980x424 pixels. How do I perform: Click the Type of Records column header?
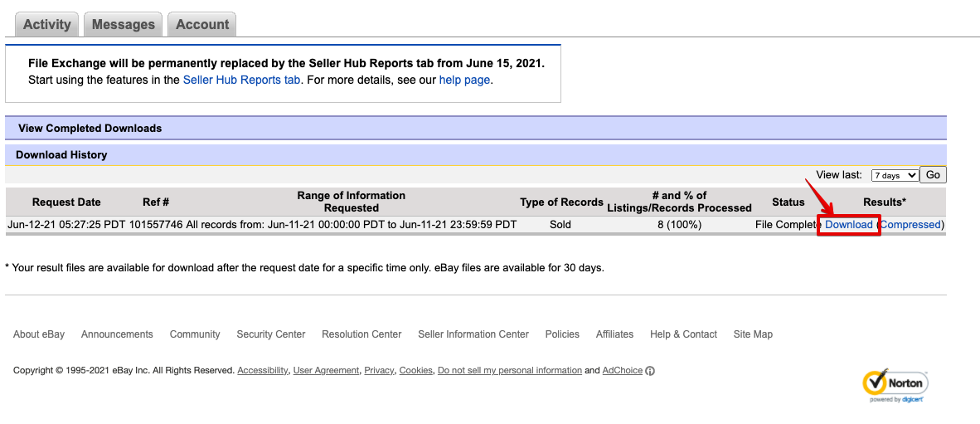(x=561, y=202)
